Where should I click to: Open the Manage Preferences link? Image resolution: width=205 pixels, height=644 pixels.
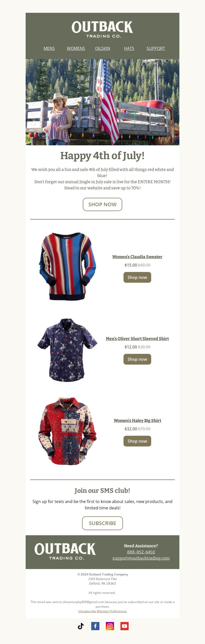[x=112, y=611]
